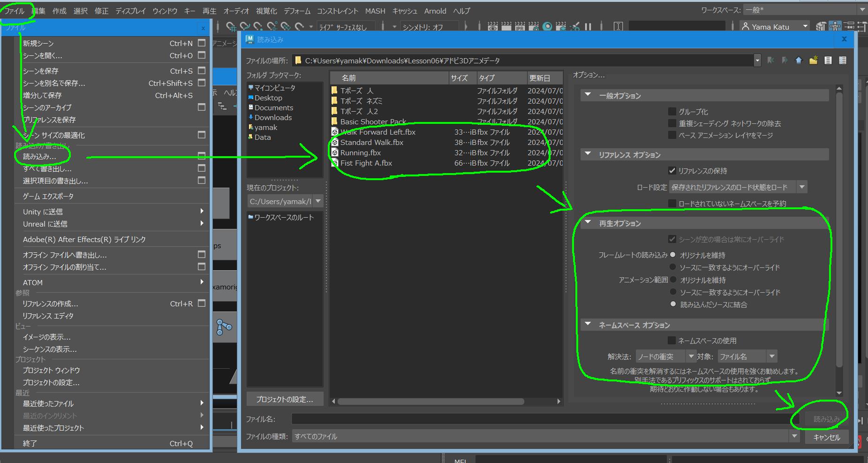Click the IPR render icon
The width and height of the screenshot is (868, 463).
520,27
